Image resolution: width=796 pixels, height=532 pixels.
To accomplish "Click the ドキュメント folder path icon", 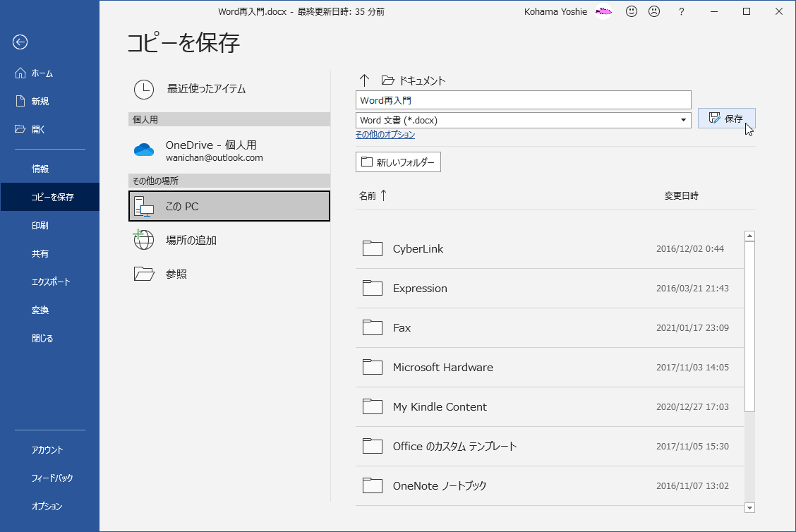I will click(x=388, y=80).
